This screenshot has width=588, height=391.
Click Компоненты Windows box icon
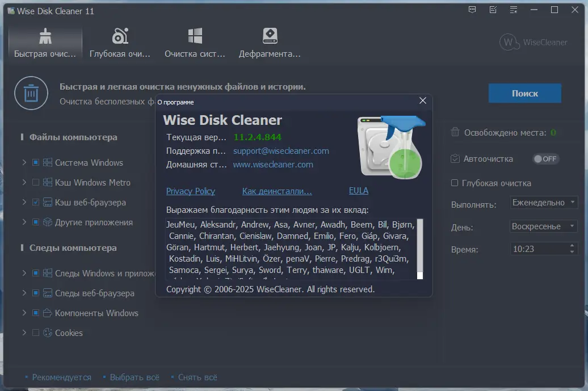point(48,313)
